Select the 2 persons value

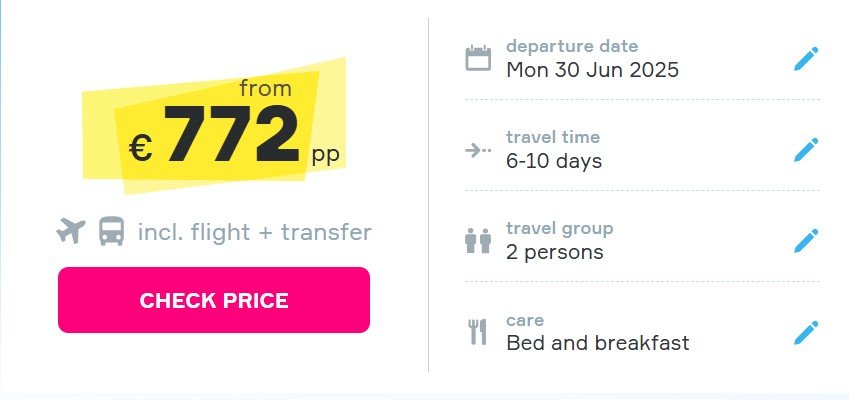coord(554,252)
